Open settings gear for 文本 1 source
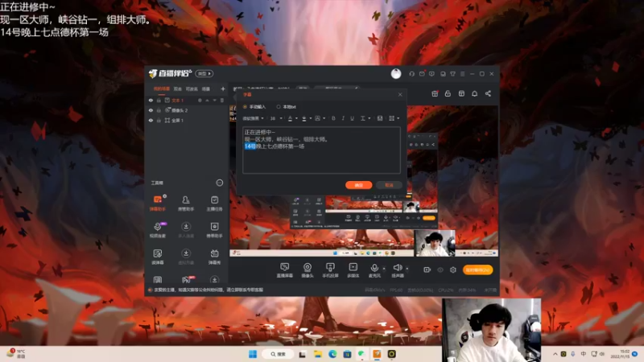This screenshot has height=362, width=644. 200,100
